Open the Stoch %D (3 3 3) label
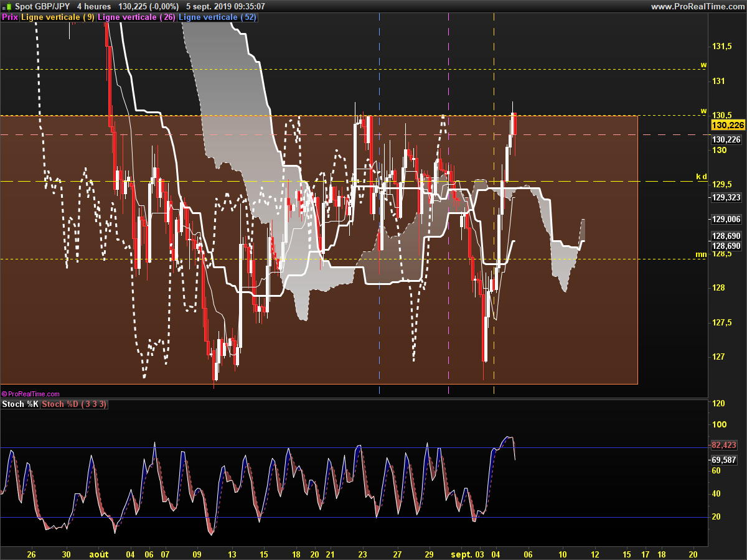 (75, 404)
